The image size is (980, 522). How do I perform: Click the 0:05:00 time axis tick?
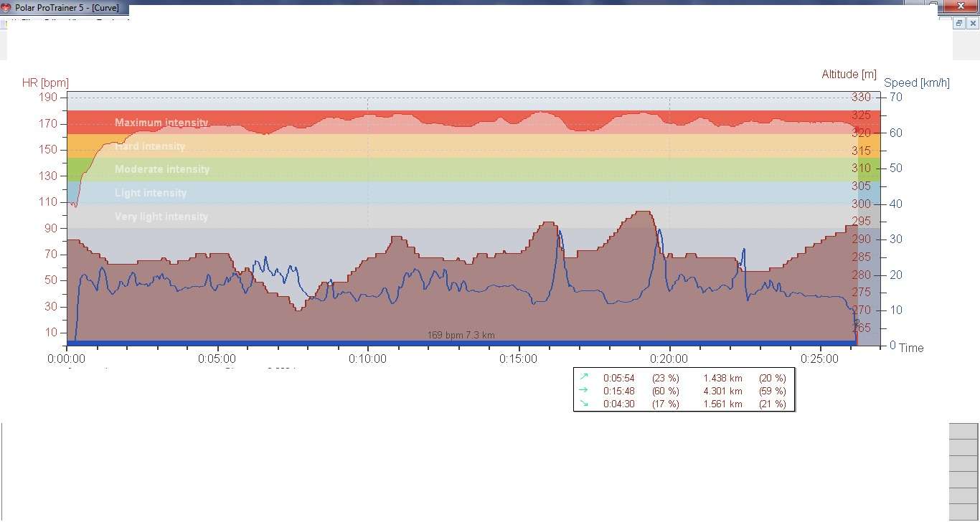click(217, 359)
